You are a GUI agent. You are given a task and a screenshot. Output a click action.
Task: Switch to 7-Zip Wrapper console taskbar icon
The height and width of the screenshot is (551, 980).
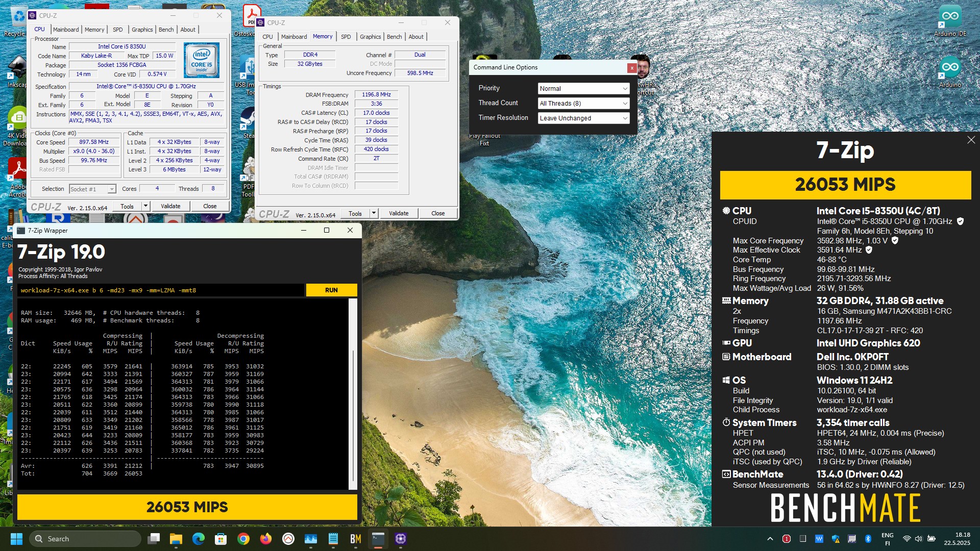378,539
